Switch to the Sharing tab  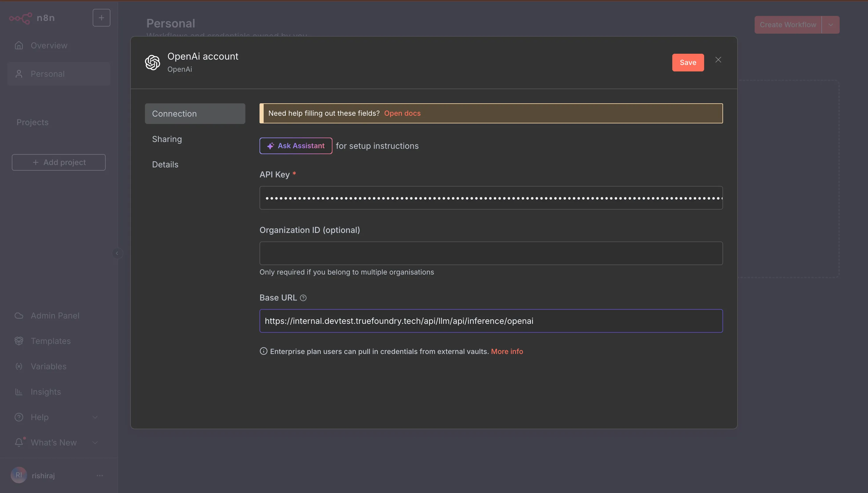pos(167,139)
